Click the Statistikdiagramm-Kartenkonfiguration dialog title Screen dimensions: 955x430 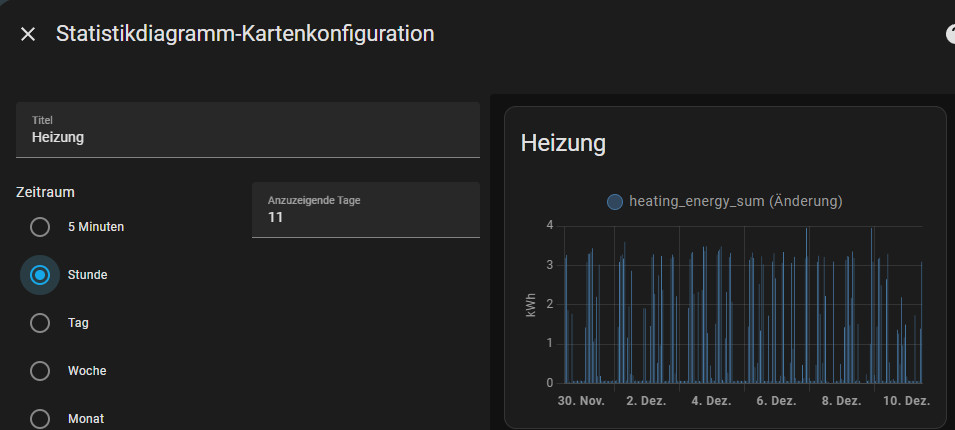(245, 34)
